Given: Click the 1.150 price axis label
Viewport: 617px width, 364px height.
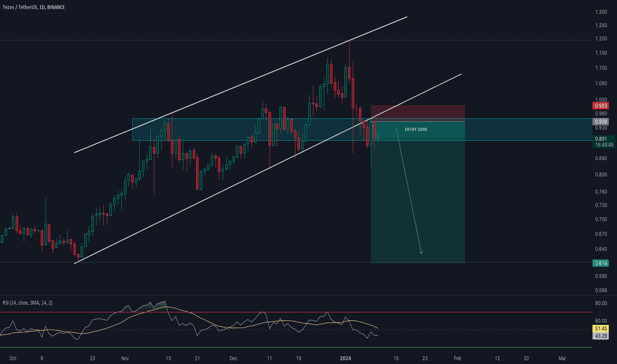Looking at the screenshot, I should click(601, 53).
